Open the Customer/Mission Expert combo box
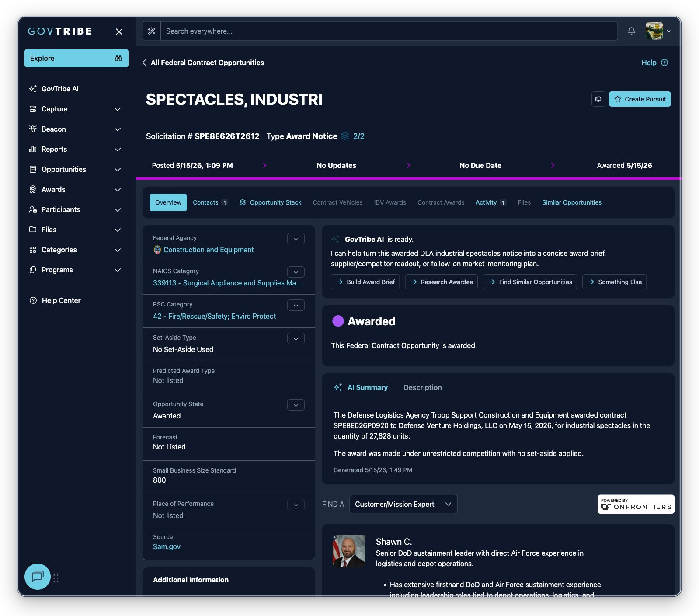This screenshot has height=616, width=699. pos(403,504)
